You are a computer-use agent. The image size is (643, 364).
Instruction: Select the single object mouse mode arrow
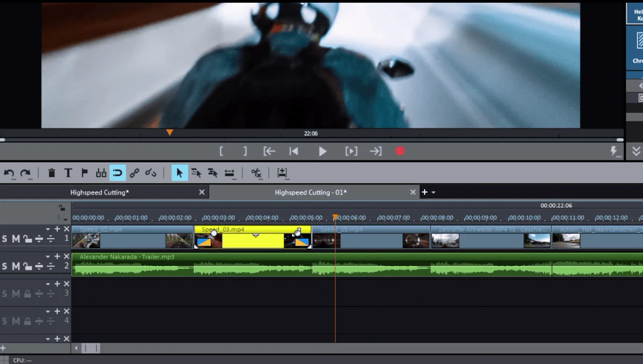[179, 173]
